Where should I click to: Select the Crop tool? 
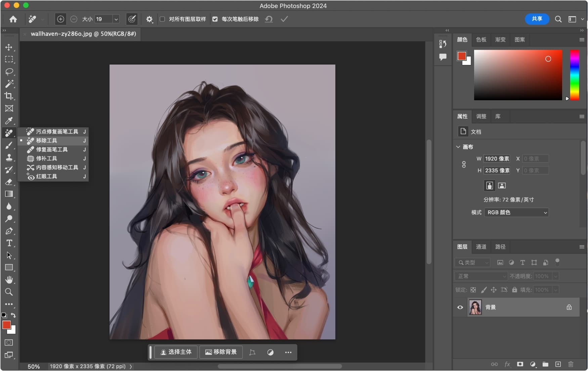point(9,96)
